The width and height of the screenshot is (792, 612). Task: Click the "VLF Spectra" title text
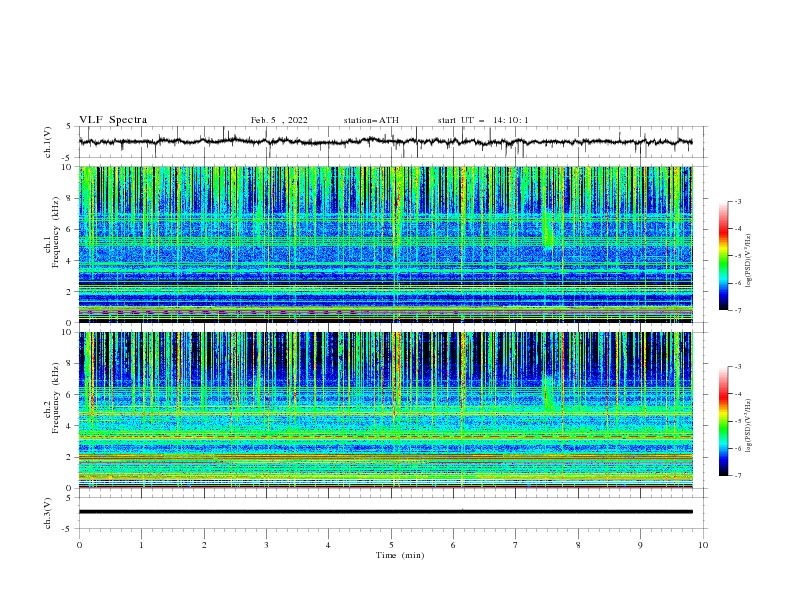(x=113, y=120)
